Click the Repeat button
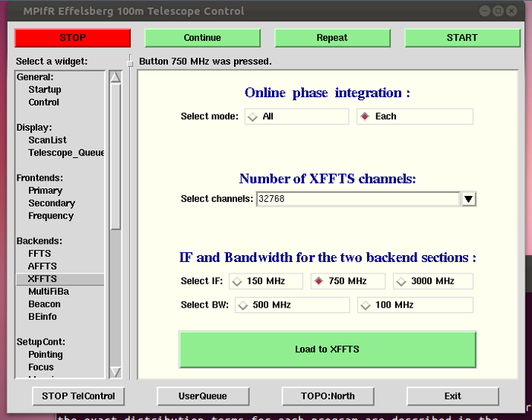Image resolution: width=532 pixels, height=420 pixels. 332,38
